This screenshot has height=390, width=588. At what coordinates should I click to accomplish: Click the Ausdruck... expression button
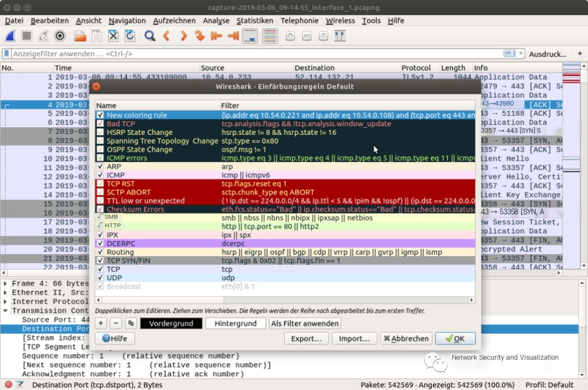tap(548, 54)
